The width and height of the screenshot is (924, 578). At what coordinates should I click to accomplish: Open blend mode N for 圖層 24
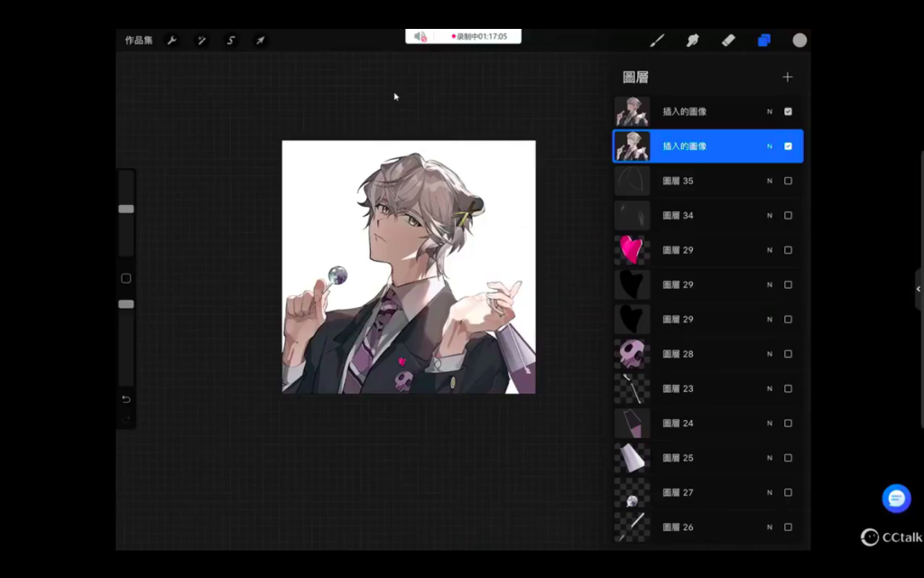770,424
